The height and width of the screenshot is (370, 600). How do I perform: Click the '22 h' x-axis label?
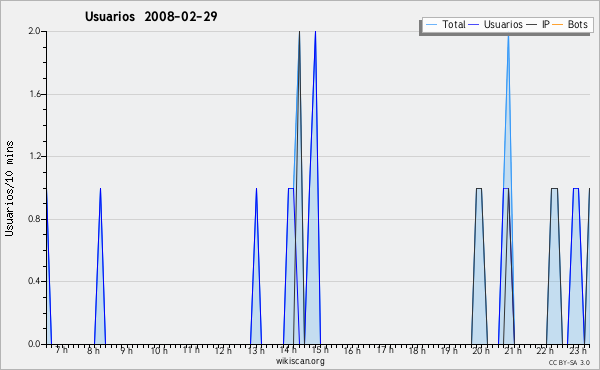[545, 350]
